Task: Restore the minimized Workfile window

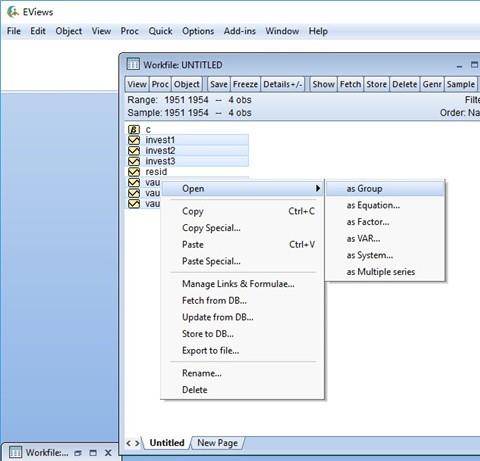Action: pyautogui.click(x=78, y=453)
